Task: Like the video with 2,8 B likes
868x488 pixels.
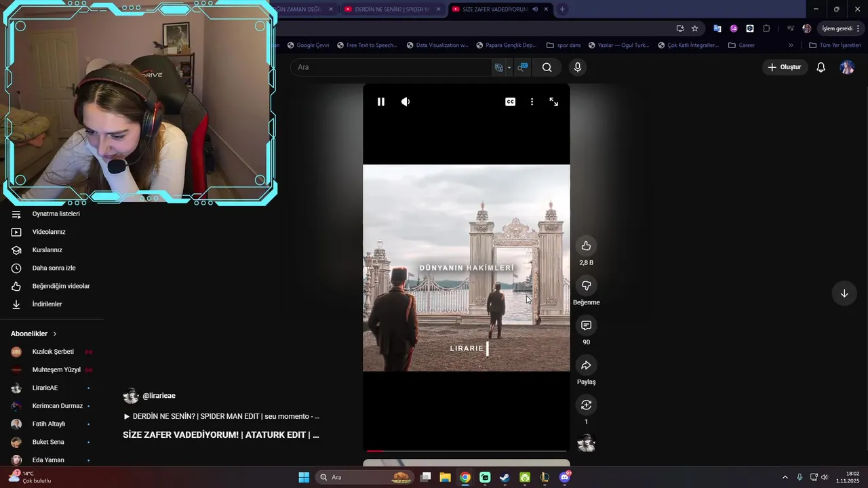Action: pos(586,246)
